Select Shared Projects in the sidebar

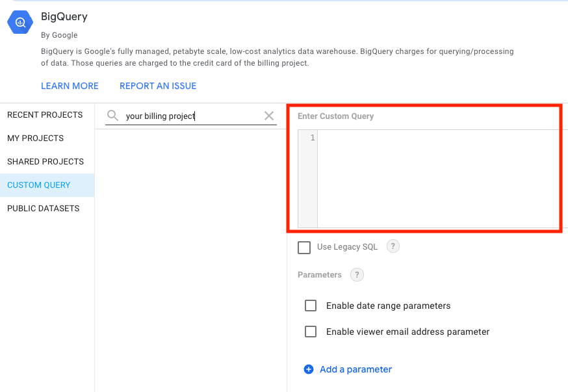coord(45,162)
